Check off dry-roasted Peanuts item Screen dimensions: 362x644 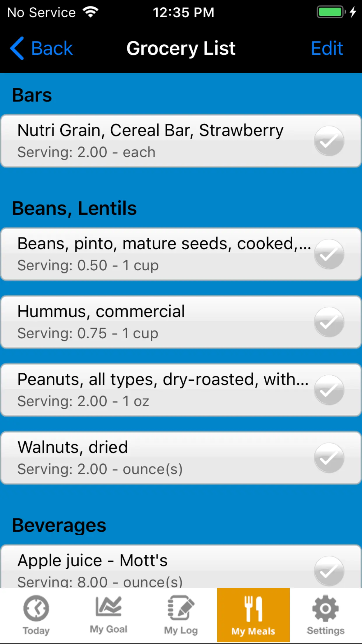329,390
